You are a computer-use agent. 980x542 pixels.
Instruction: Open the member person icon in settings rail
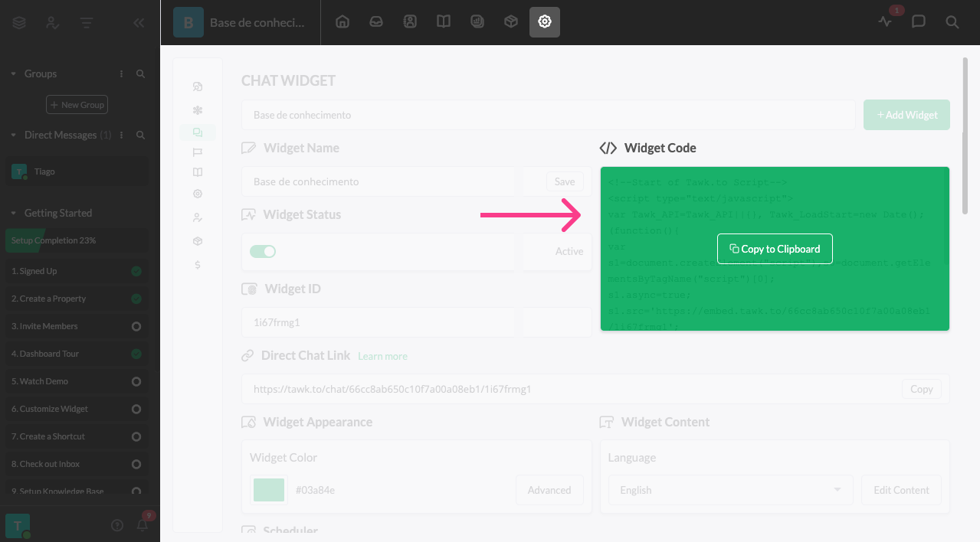click(198, 217)
